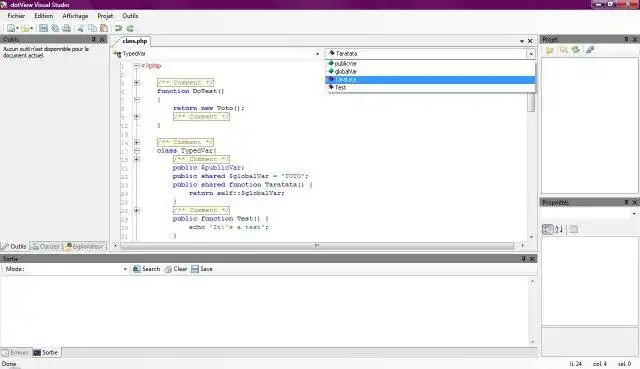Click the Projet panel refresh icon
This screenshot has width=640, height=369.
click(576, 50)
